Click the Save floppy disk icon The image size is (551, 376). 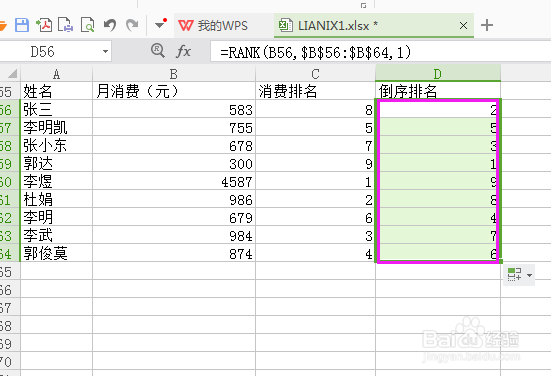tap(22, 25)
